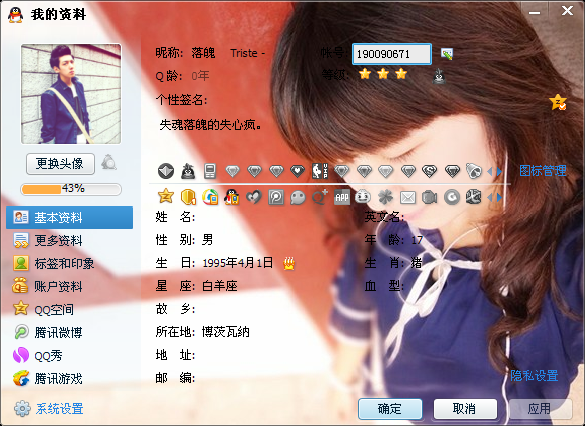Click the 应用 apply button
585x426 pixels.
tap(540, 409)
